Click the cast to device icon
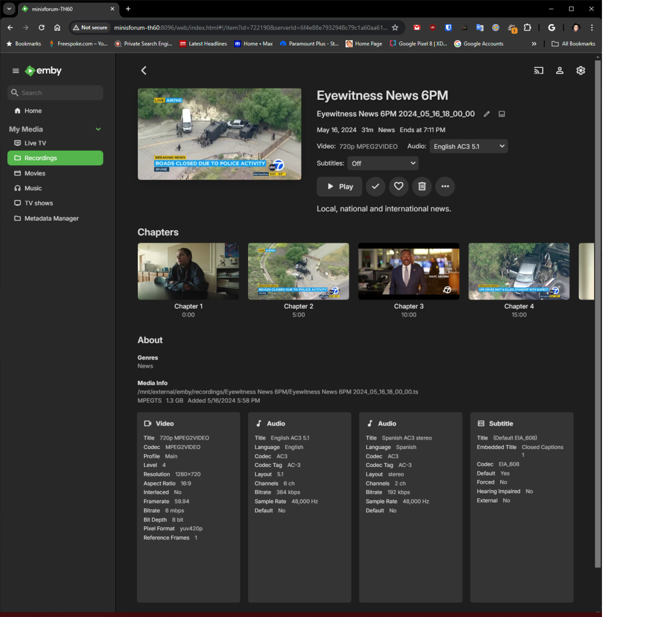This screenshot has height=617, width=672. [538, 71]
